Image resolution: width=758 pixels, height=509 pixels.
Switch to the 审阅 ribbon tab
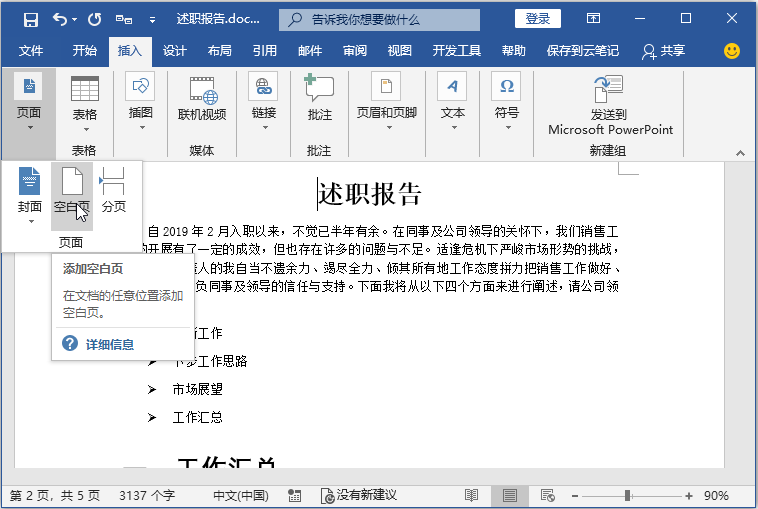[x=355, y=51]
